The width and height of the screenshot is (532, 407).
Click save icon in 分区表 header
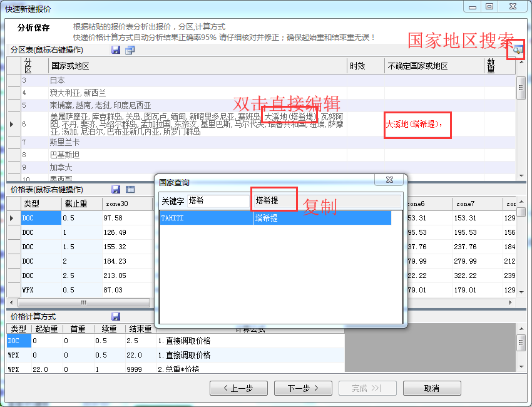116,50
